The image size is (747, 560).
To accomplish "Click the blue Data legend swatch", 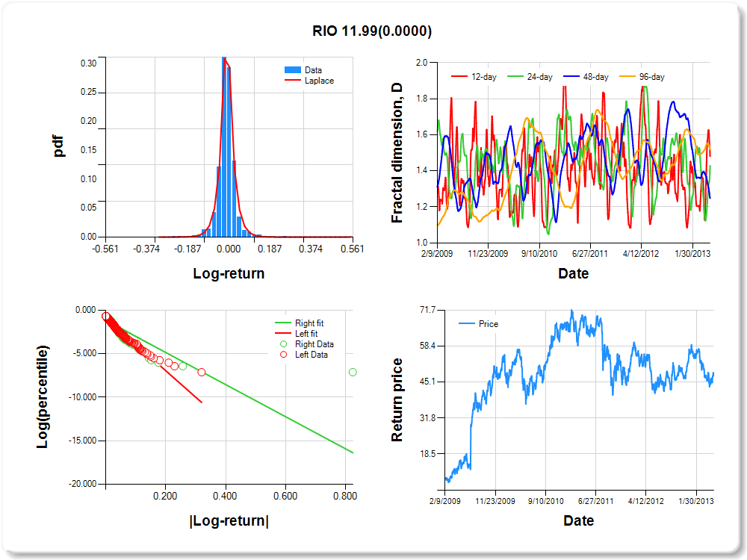I will (x=293, y=70).
